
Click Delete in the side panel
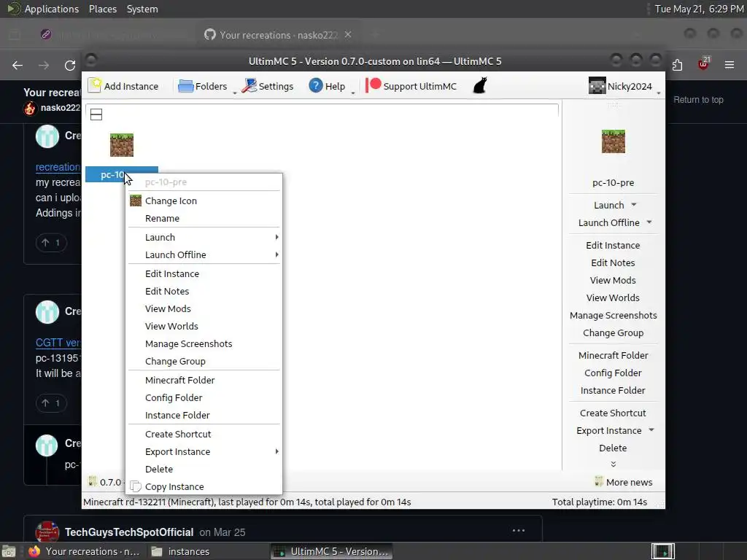tap(613, 448)
